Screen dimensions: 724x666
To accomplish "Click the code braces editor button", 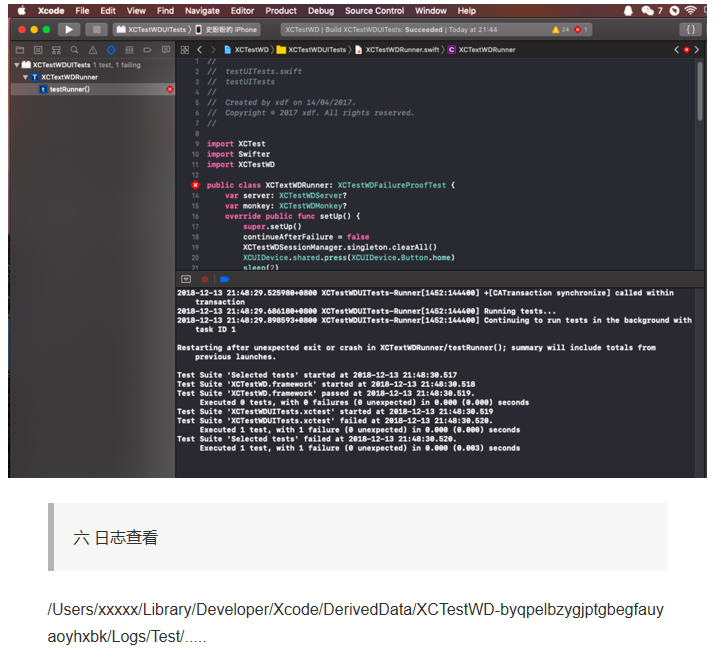I will (691, 30).
